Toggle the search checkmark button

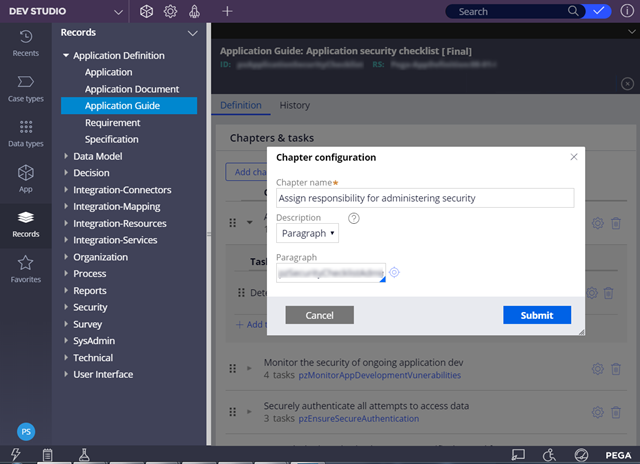600,11
